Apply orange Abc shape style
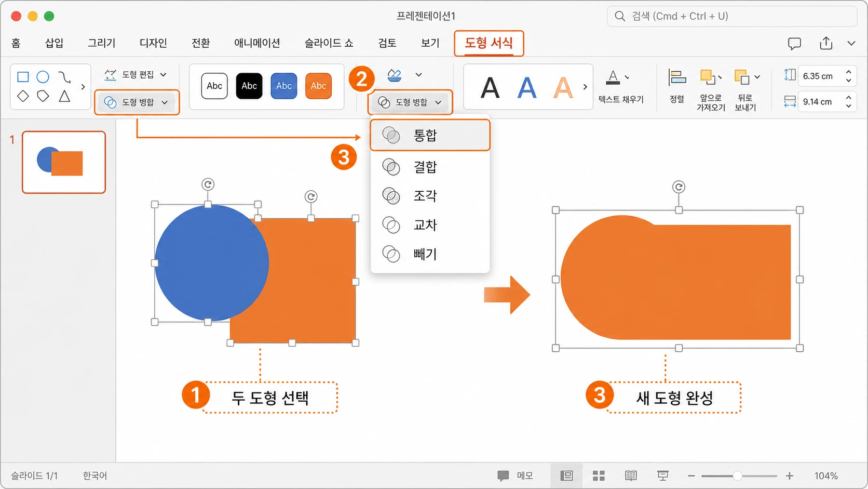The width and height of the screenshot is (868, 489). [x=319, y=86]
